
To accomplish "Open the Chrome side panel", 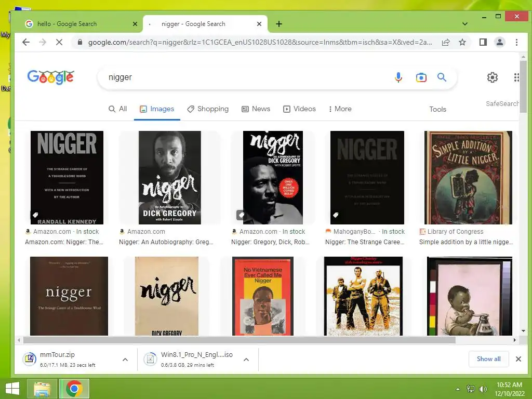I will (x=483, y=42).
